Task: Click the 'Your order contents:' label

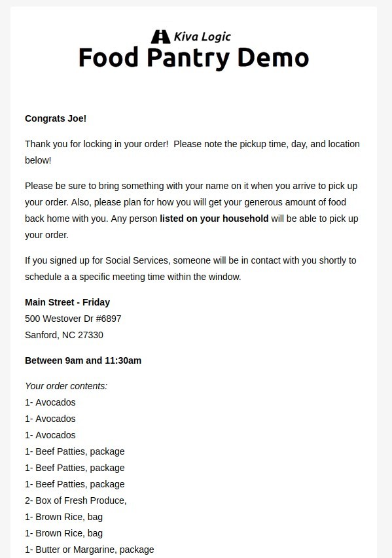Action: click(x=66, y=386)
